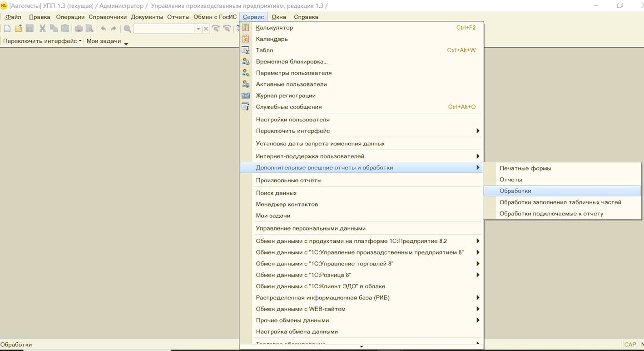Choose Установка даты запрета изменения данных
Viewport: 644px width, 351px height.
click(x=362, y=144)
